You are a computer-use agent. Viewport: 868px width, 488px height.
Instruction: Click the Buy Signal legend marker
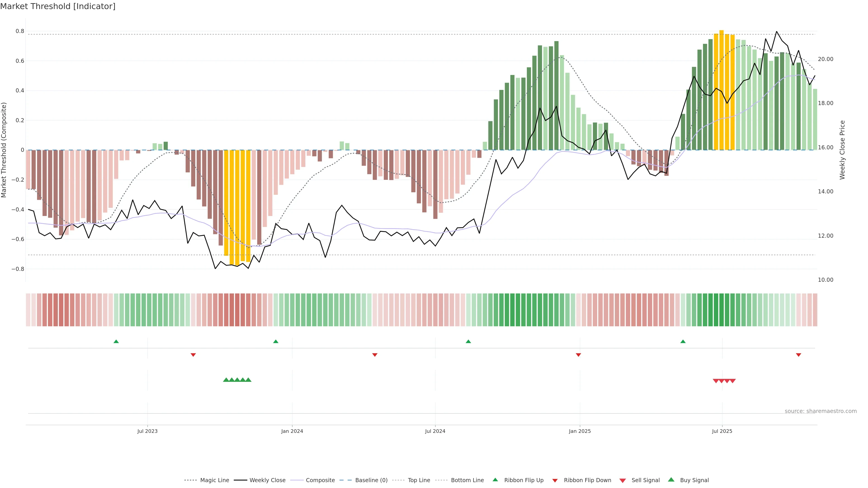tap(671, 480)
